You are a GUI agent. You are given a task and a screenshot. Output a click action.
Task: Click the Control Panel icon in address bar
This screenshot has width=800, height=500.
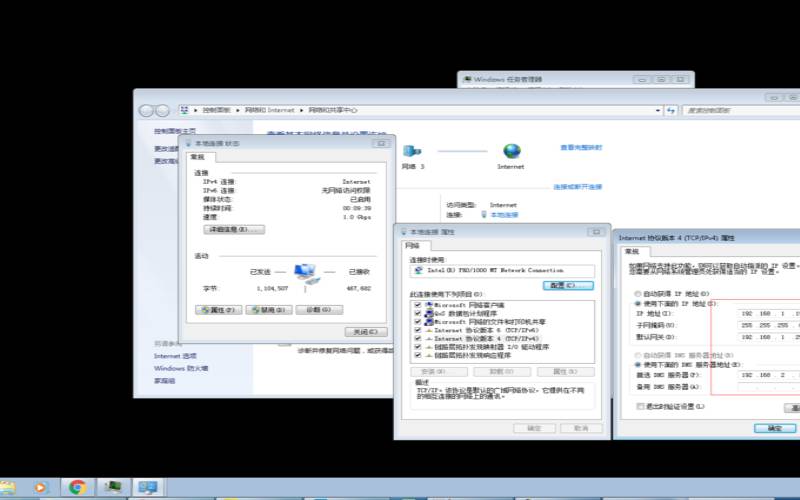[x=185, y=110]
